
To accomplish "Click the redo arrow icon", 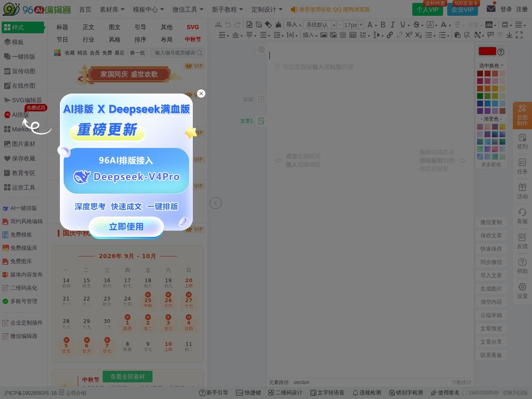I will point(238,25).
